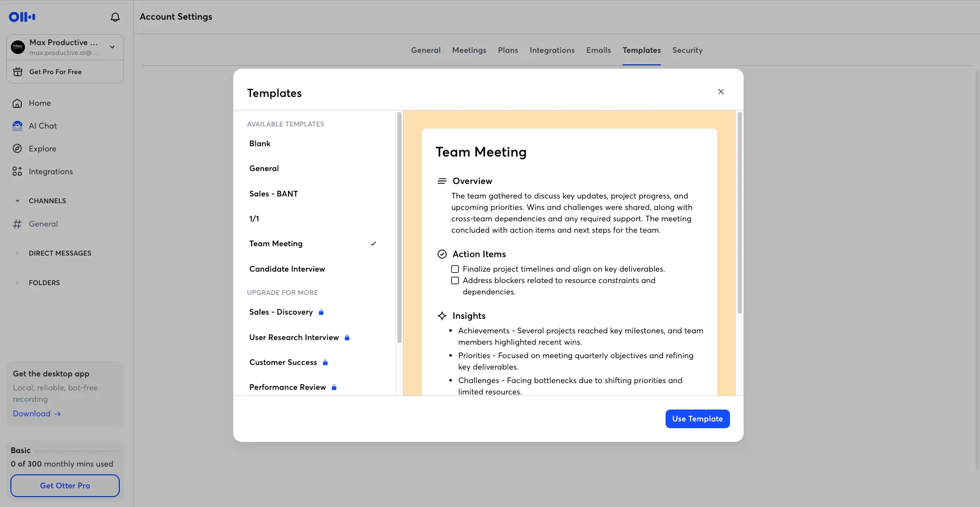
Task: Click the Action Items checkmark circle icon
Action: point(442,254)
